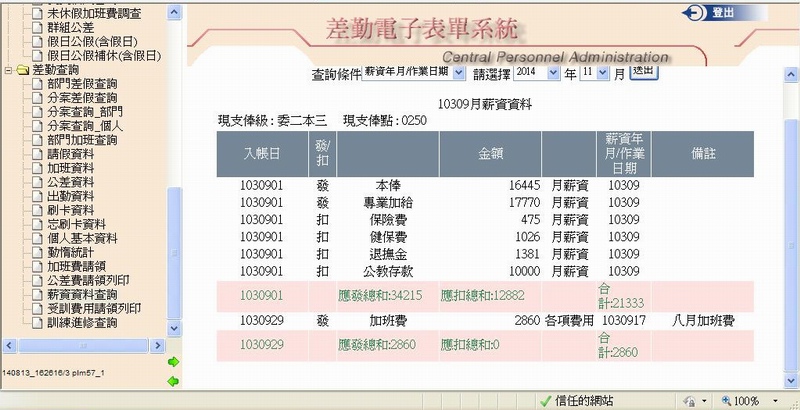This screenshot has height=410, width=800.
Task: Open 刷卡資料 tree item
Action: [x=70, y=210]
